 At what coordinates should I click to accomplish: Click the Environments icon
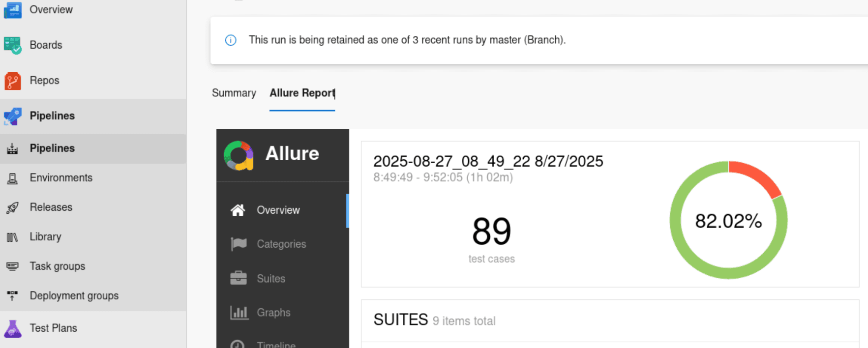13,178
